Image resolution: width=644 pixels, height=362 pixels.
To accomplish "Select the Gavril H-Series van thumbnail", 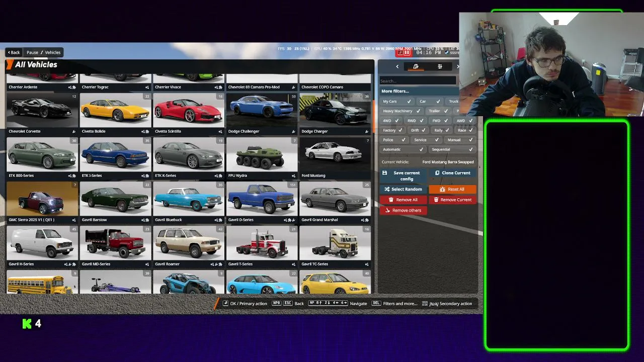I will [42, 243].
